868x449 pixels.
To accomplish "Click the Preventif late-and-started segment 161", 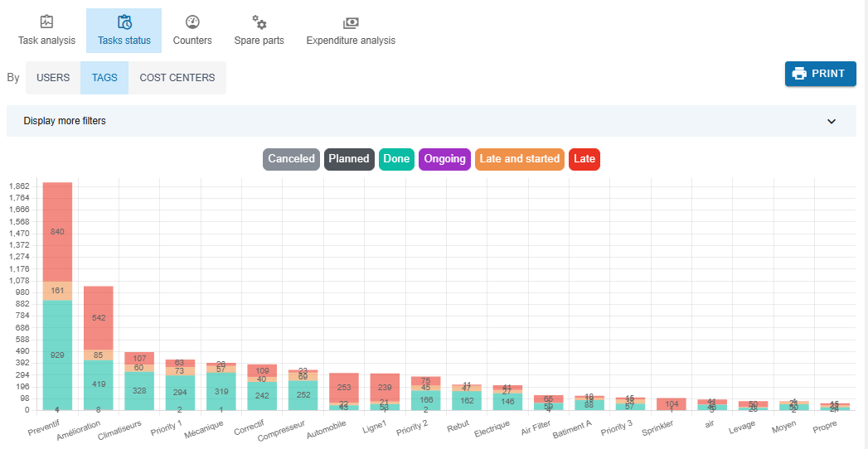I will tap(57, 291).
